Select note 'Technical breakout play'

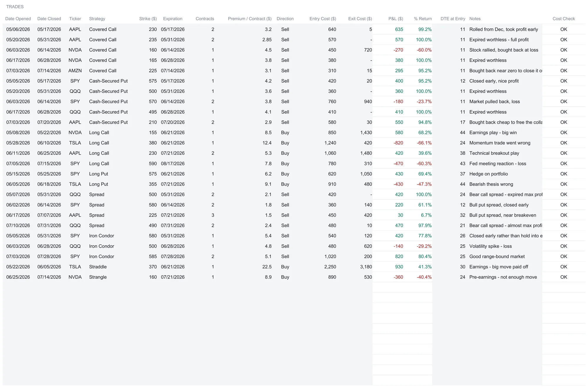[494, 153]
